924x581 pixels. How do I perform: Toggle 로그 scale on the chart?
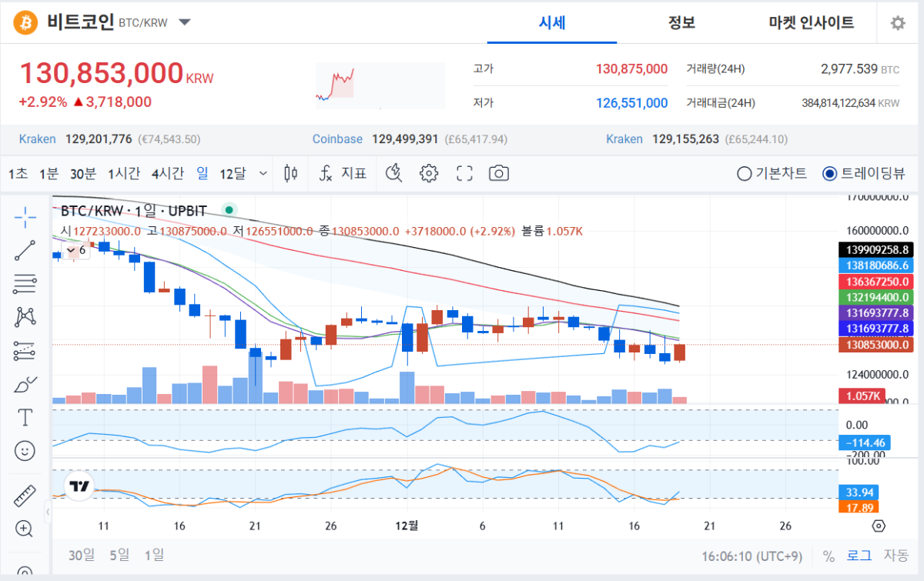[859, 555]
